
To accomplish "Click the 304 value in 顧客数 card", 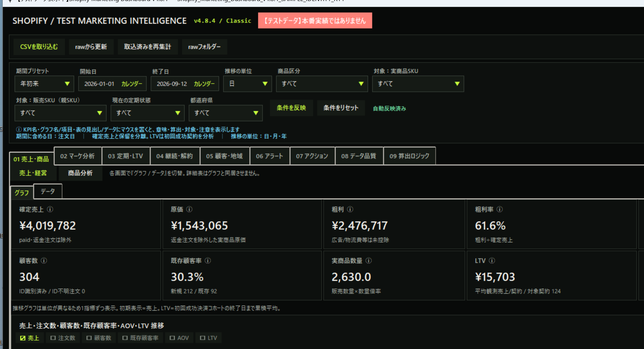I will (29, 277).
